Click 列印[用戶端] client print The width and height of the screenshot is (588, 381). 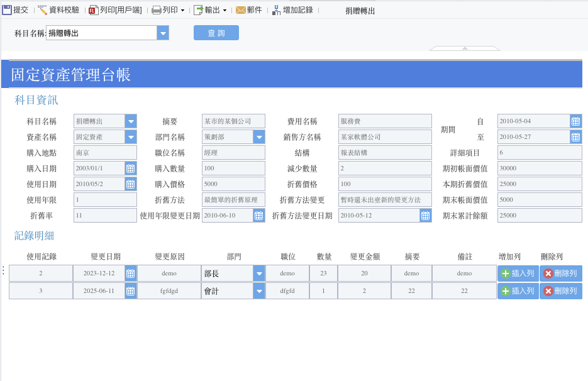point(115,10)
